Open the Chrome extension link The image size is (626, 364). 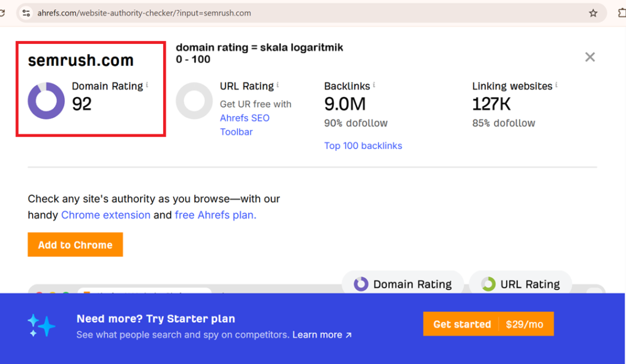click(x=106, y=215)
